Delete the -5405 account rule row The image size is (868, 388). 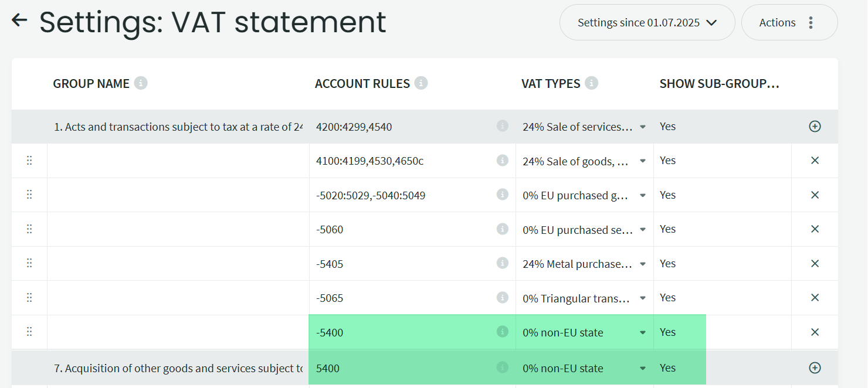[815, 264]
